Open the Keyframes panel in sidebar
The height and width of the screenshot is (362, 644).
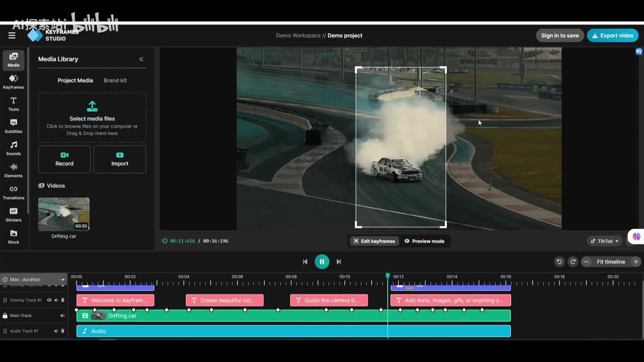click(x=14, y=82)
